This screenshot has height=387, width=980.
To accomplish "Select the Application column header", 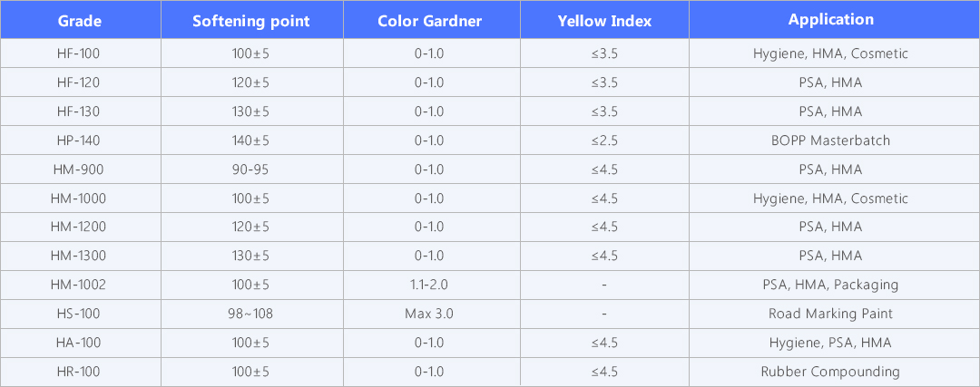I will tap(830, 20).
